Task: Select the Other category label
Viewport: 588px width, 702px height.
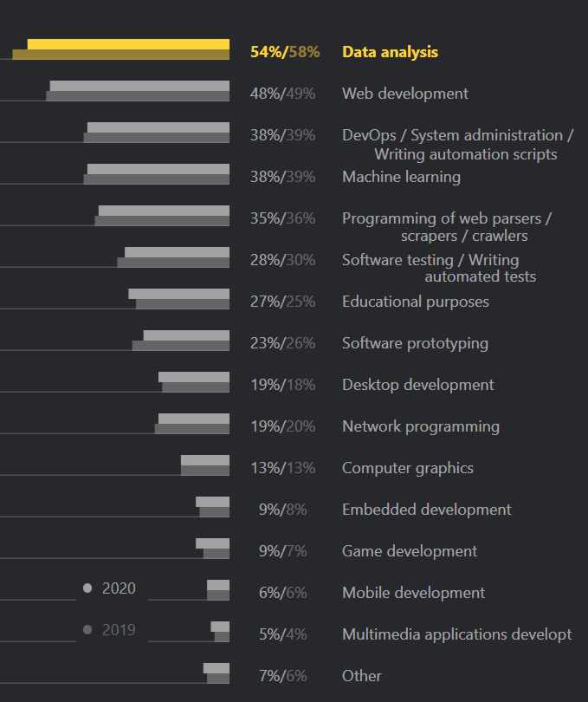Action: 362,676
